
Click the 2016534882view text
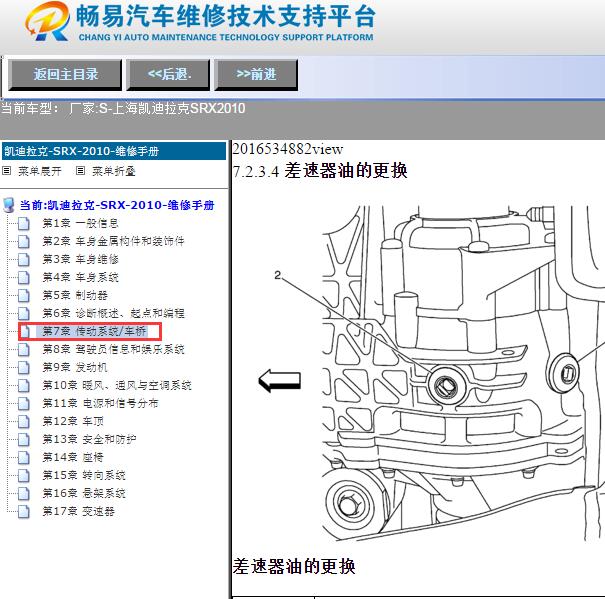click(x=287, y=149)
